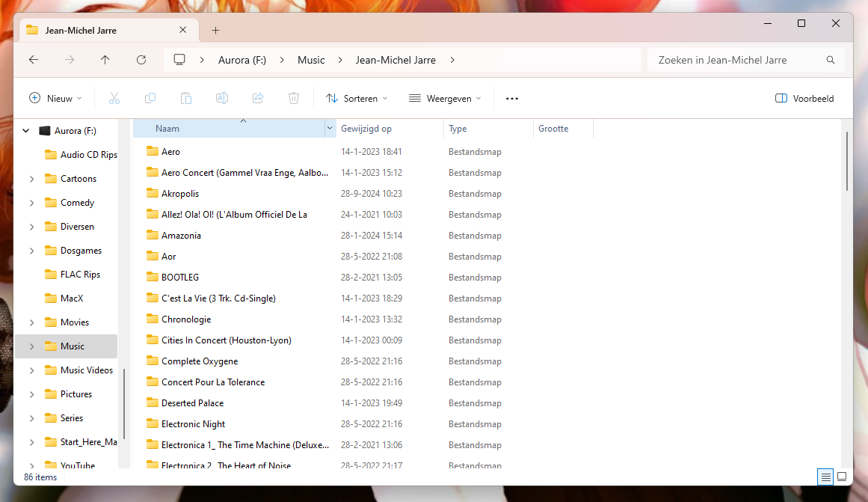
Task: Click the Cut scissors icon
Action: [x=114, y=98]
